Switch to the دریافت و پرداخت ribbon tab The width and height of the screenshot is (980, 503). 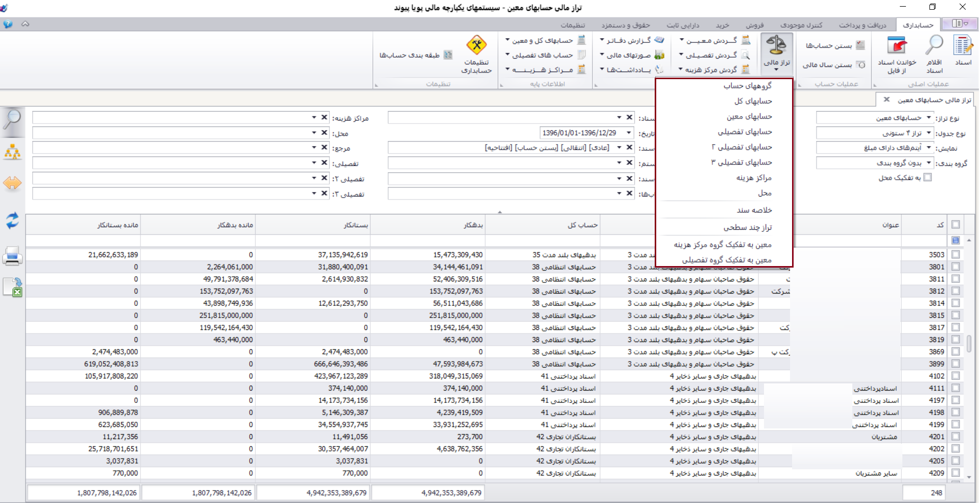pos(863,25)
